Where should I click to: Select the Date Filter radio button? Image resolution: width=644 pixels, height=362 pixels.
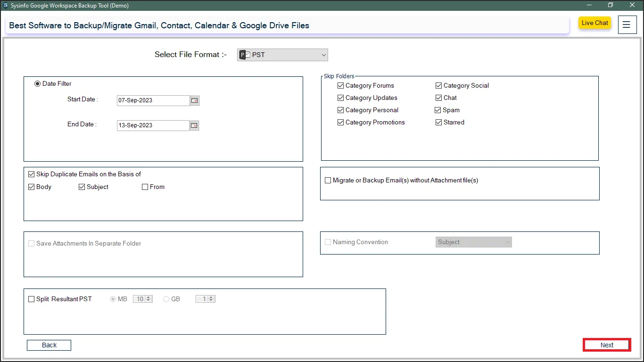click(38, 84)
